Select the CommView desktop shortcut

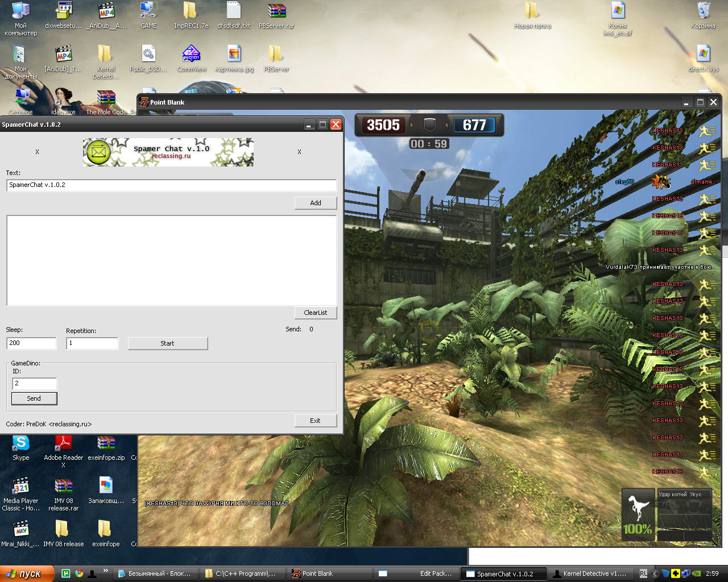pyautogui.click(x=192, y=59)
